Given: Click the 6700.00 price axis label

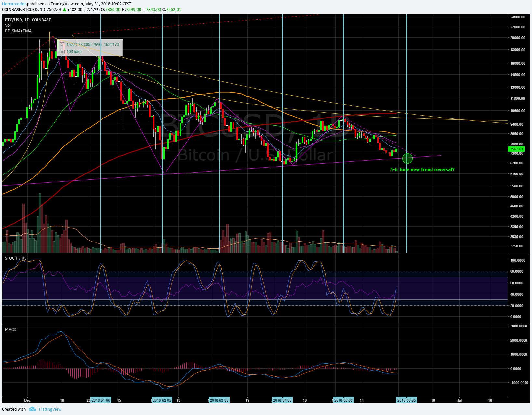Looking at the screenshot, I should 517,163.
